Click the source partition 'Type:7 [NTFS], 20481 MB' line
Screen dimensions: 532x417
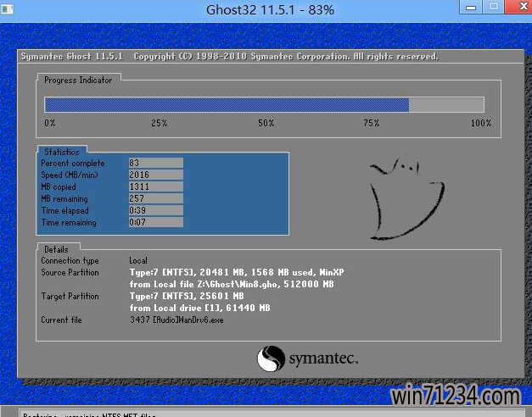tap(237, 272)
